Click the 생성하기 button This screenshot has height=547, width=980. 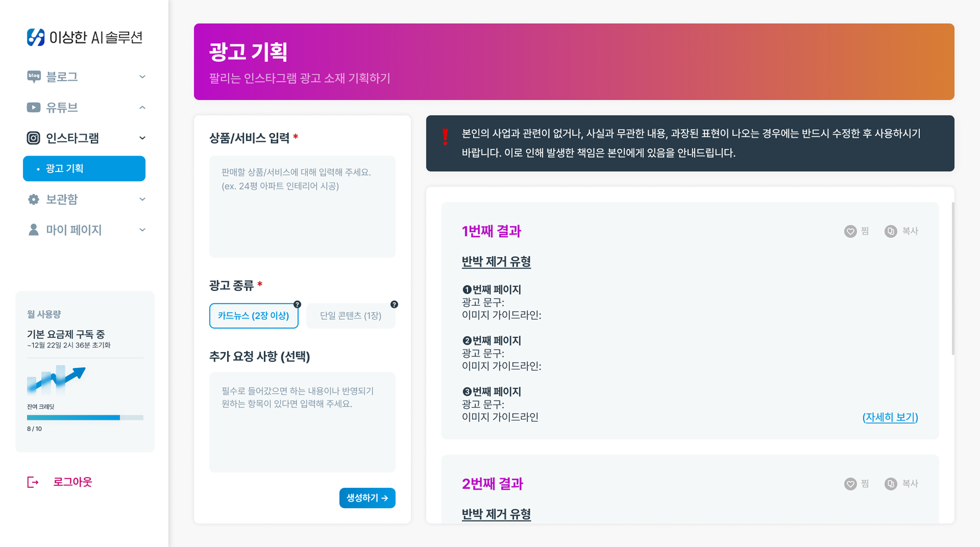click(x=367, y=498)
